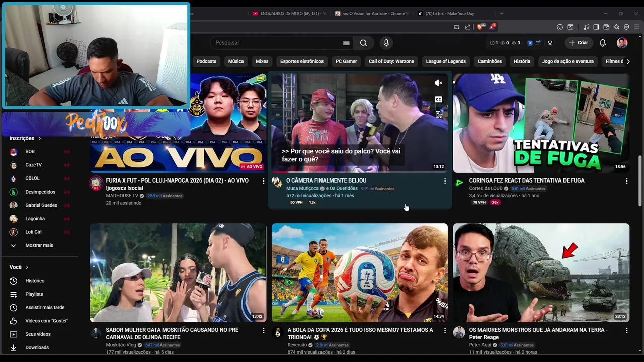Click the vidIQ trophy icon
644x362 pixels.
point(550,43)
